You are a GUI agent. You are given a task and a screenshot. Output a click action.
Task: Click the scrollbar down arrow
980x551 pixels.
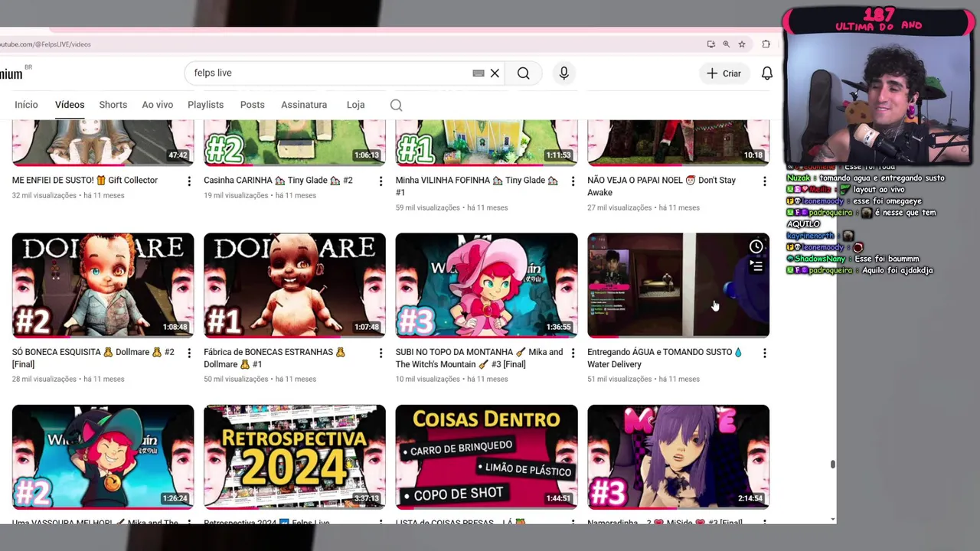(832, 519)
